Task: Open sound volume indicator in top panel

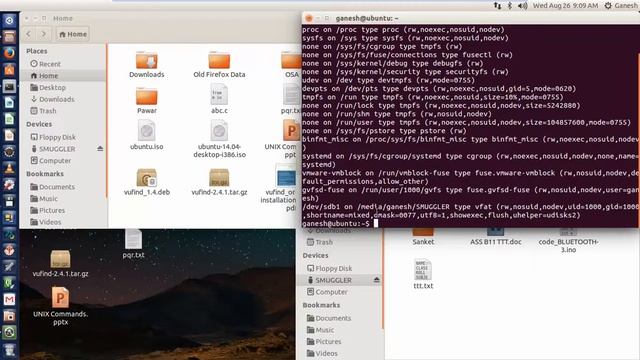Action: [522, 5]
